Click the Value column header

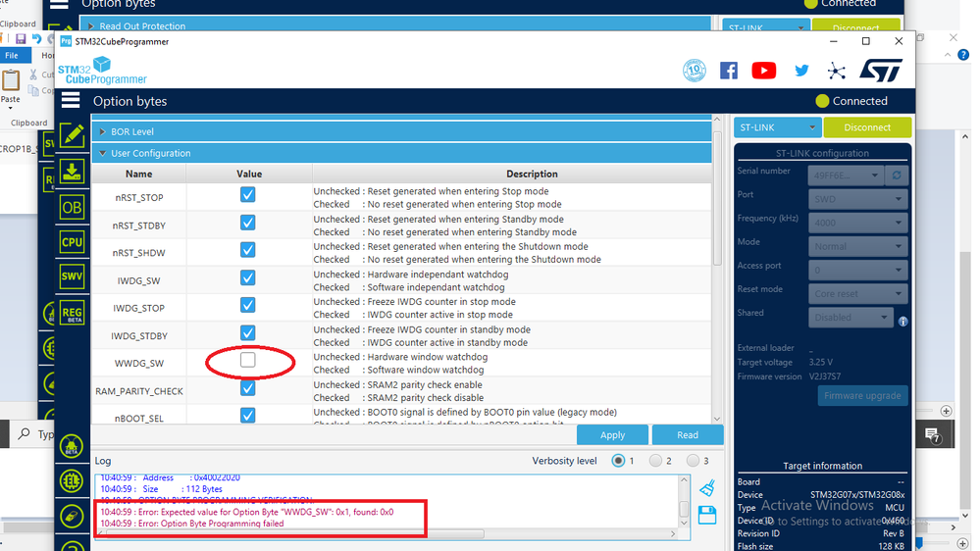[x=249, y=174]
